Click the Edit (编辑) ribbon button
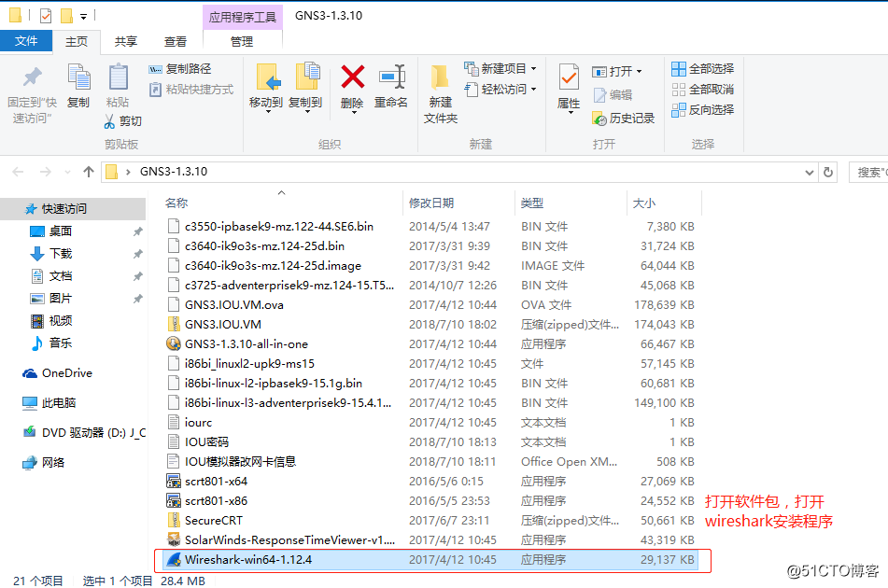The image size is (888, 588). (612, 95)
